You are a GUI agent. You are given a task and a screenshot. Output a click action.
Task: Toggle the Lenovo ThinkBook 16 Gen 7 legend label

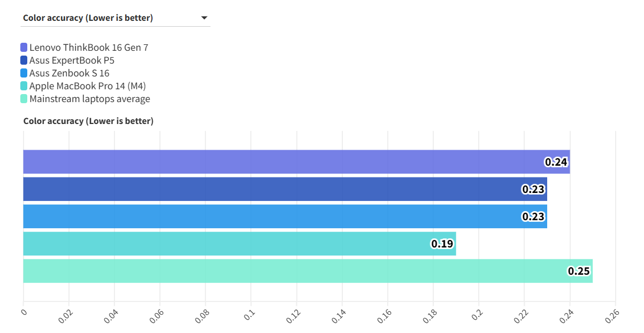tap(89, 48)
